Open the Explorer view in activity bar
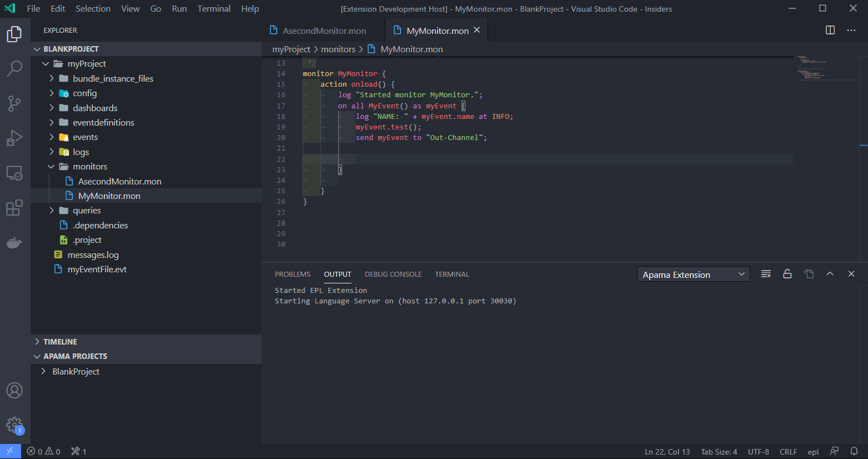The image size is (868, 459). [14, 34]
